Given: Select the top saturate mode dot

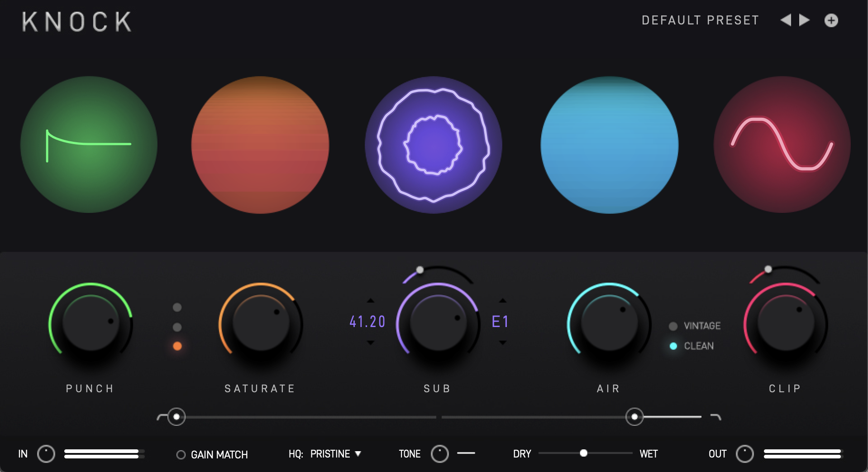Looking at the screenshot, I should pyautogui.click(x=177, y=308).
